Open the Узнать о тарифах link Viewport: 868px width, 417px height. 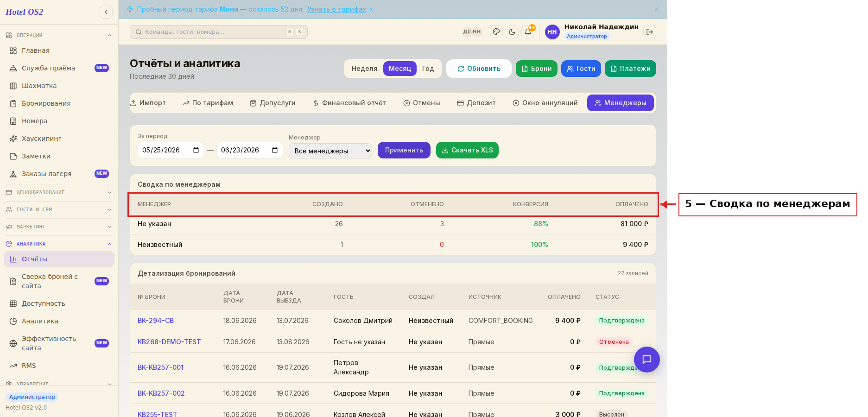336,9
